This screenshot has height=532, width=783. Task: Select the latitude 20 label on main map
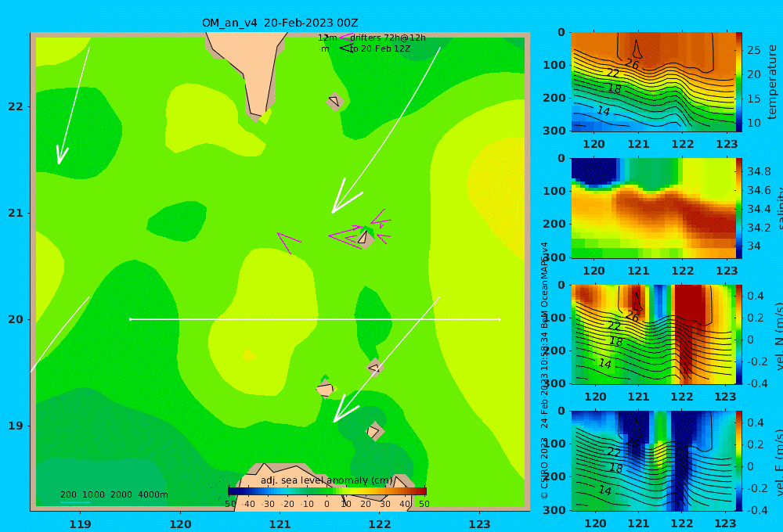16,319
